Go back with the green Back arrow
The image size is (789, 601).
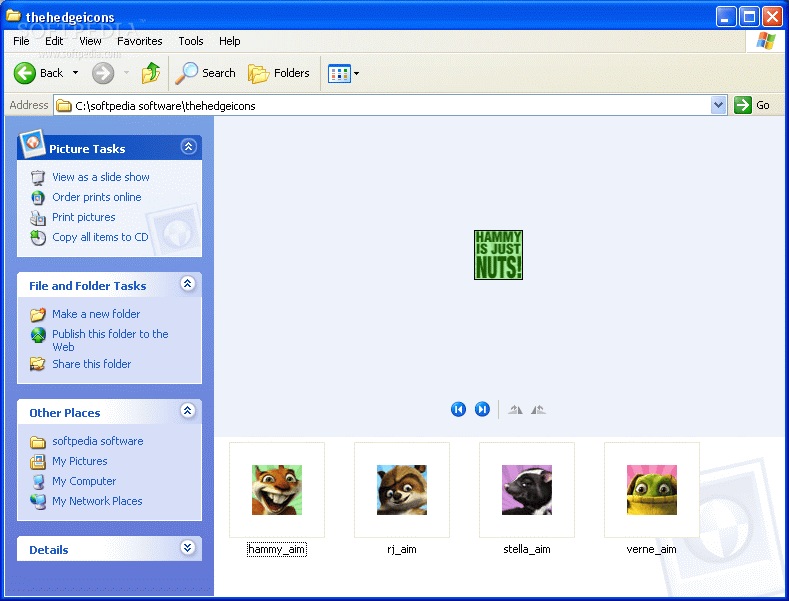point(38,73)
